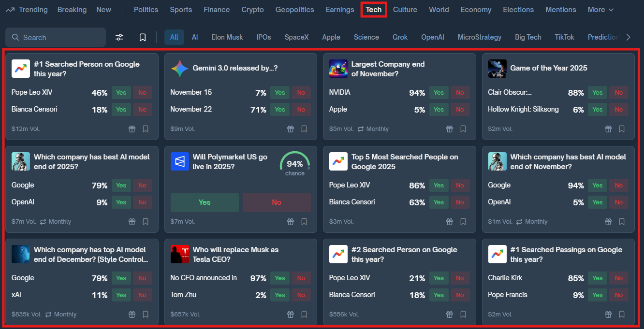Image resolution: width=644 pixels, height=329 pixels.
Task: Click the gift icon on Game of the Year card
Action: tap(608, 129)
